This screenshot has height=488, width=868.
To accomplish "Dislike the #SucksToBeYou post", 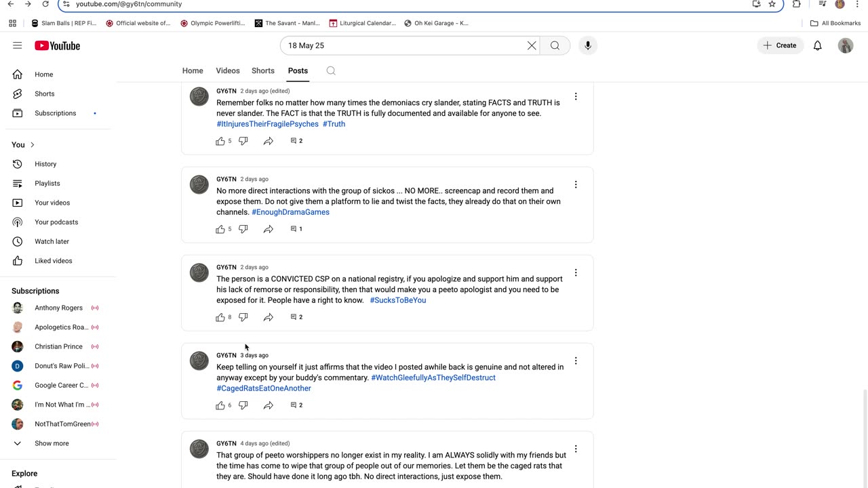I will 243,317.
